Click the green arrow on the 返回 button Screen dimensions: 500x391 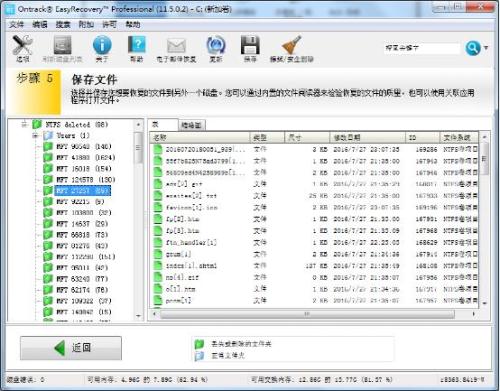point(59,348)
